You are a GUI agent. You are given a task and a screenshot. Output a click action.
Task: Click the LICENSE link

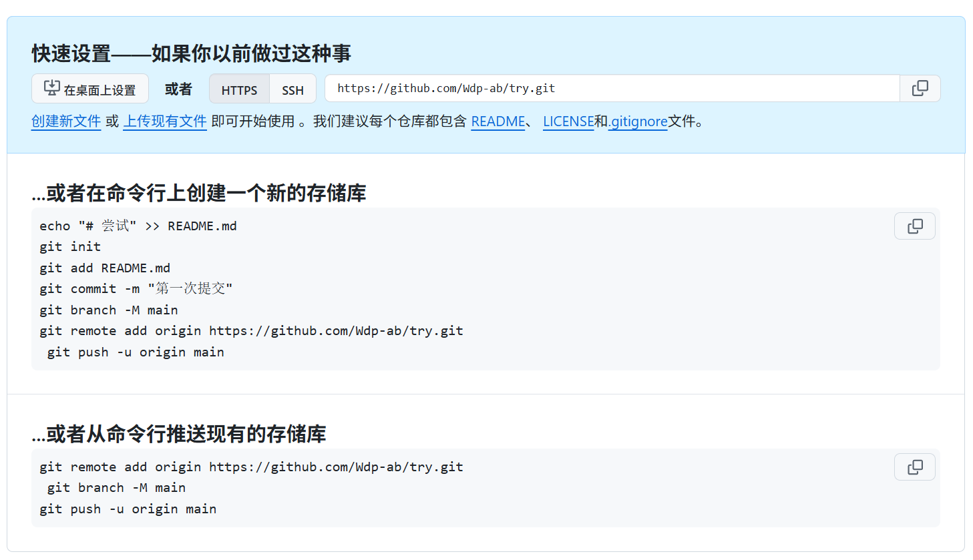[568, 121]
